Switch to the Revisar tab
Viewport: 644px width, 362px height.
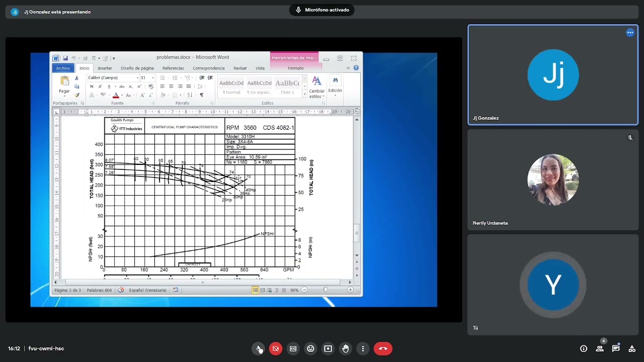(x=240, y=68)
